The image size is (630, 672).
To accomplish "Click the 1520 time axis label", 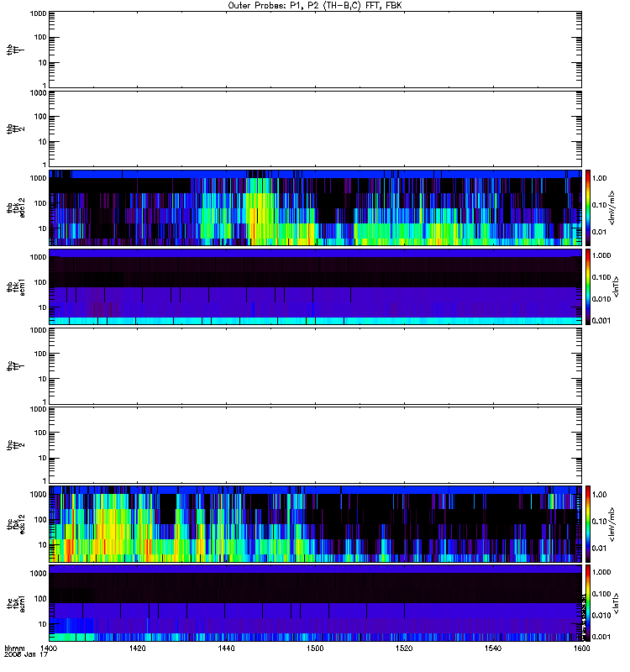I will click(404, 648).
